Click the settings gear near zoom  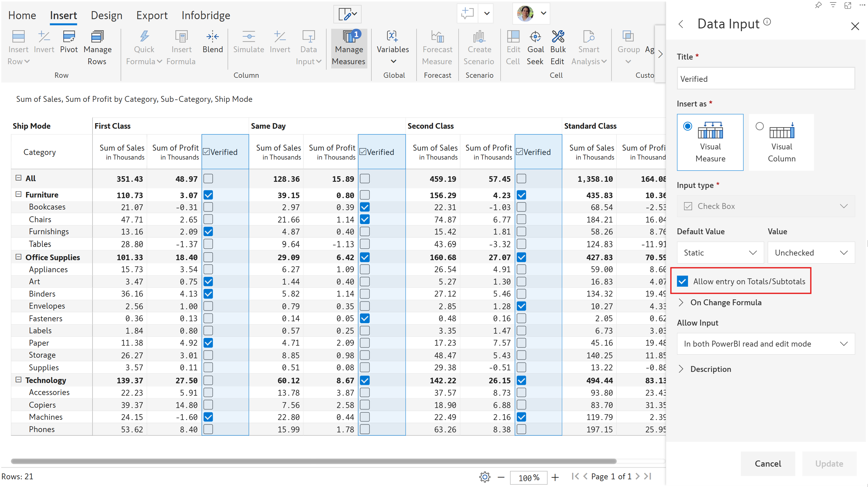(x=484, y=477)
